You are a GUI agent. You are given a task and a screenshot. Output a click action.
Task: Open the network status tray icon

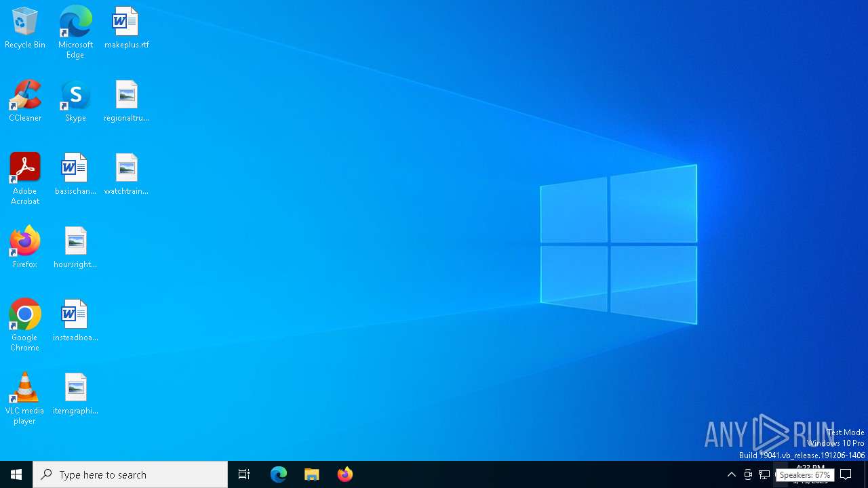point(764,474)
